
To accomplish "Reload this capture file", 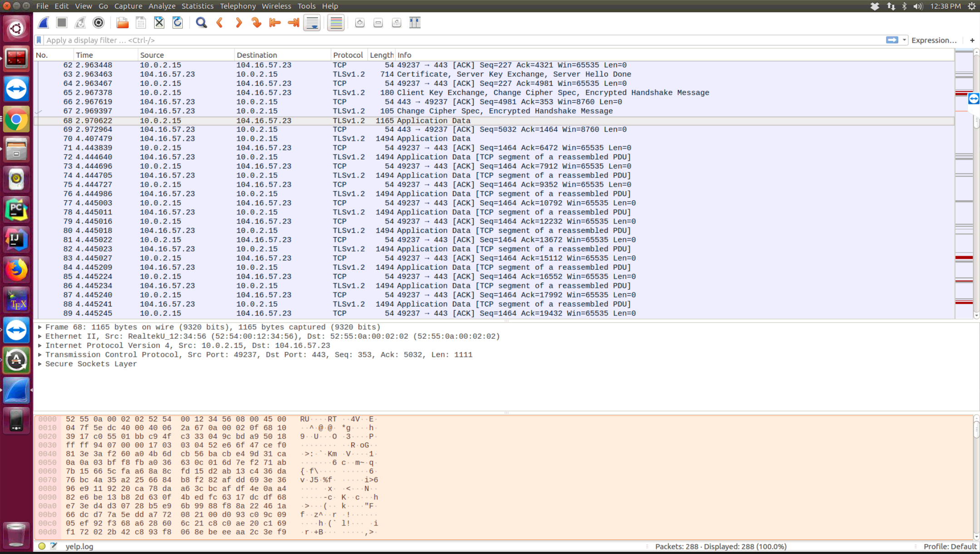I will click(177, 22).
